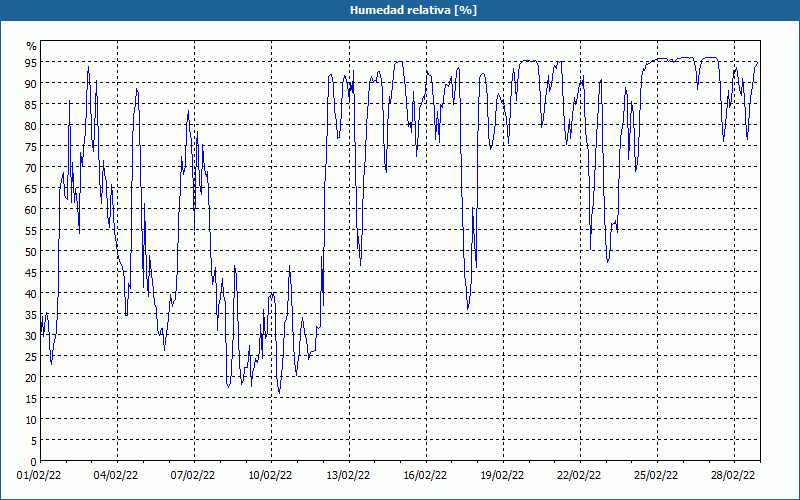Screen dimensions: 800x500
Task: Click the 60 y-axis value
Action: coord(31,210)
